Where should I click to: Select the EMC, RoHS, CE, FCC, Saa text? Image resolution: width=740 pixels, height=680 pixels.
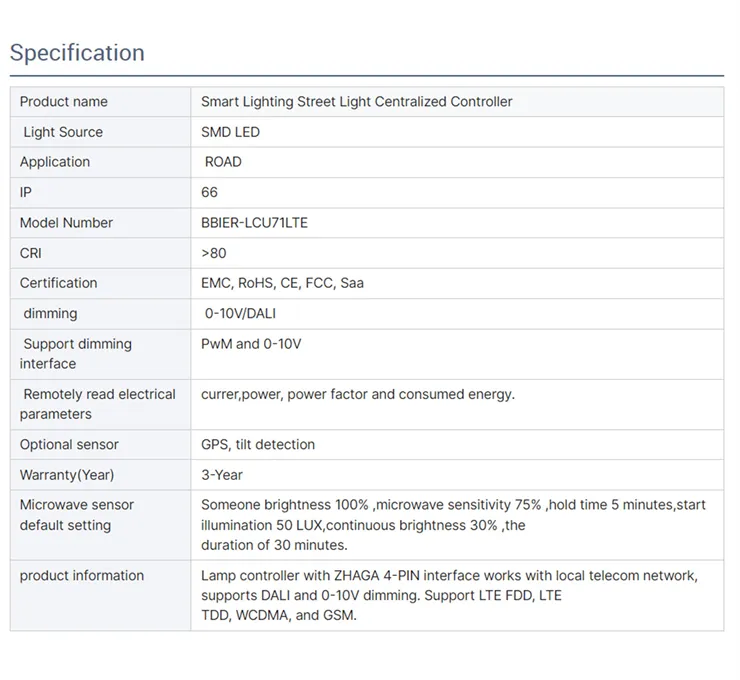click(282, 283)
